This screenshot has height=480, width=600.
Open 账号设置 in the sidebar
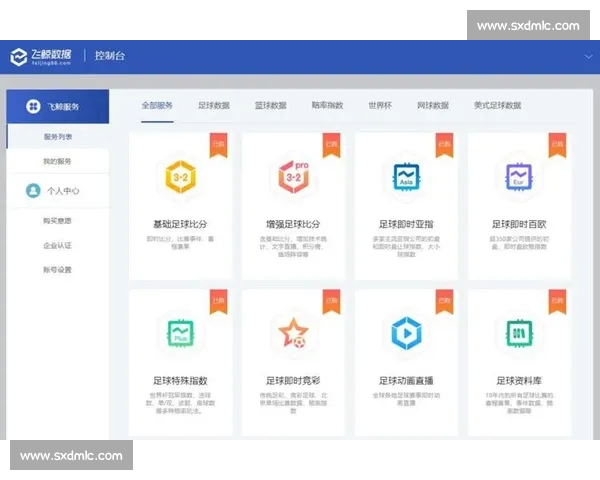click(x=57, y=269)
